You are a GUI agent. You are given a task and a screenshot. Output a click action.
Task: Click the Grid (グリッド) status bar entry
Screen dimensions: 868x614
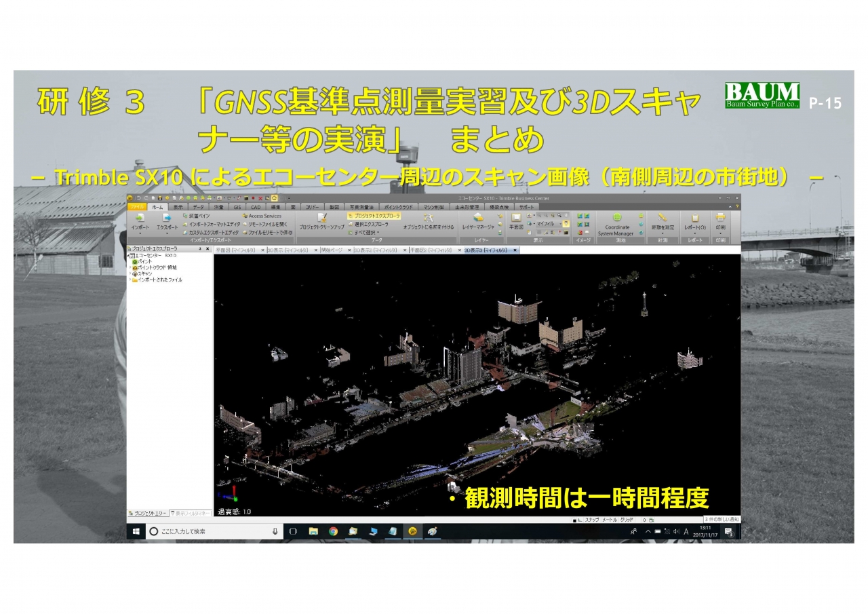(628, 520)
